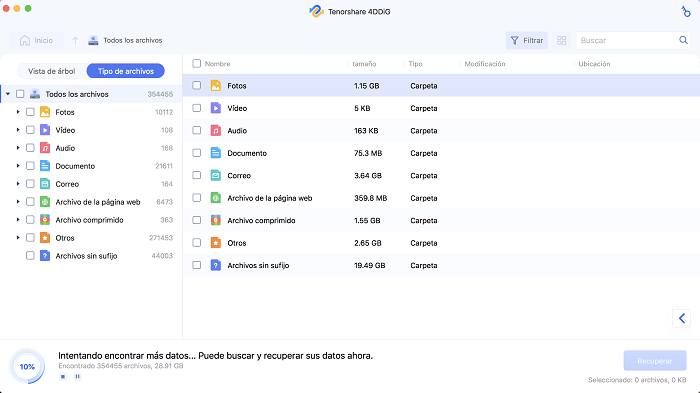Click the Documento icon in file list
This screenshot has width=700, height=393.
tap(216, 153)
